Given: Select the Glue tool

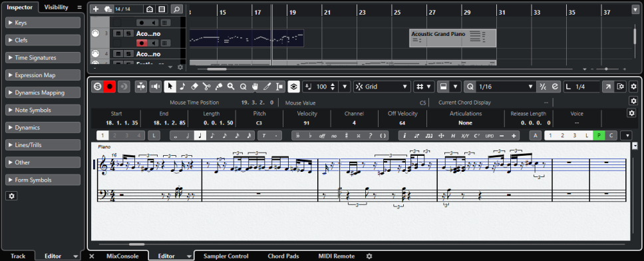Looking at the screenshot, I should (219, 87).
